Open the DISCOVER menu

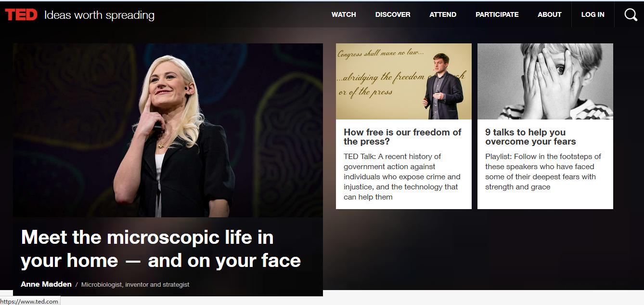coord(393,14)
